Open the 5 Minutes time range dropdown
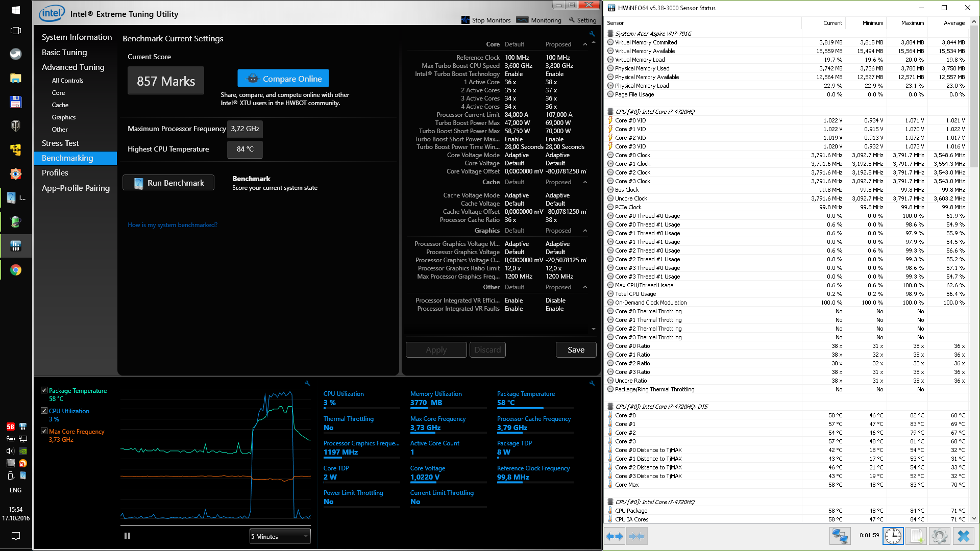This screenshot has height=551, width=980. (x=280, y=536)
